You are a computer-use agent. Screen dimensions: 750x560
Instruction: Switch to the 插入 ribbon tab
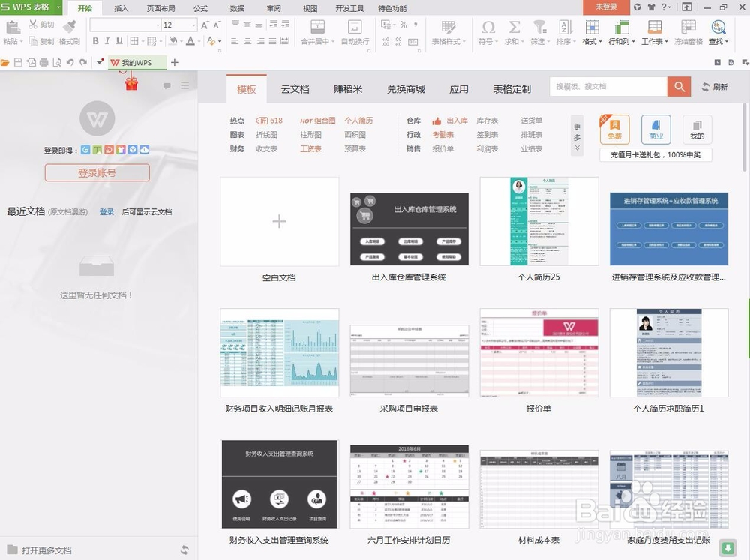(121, 8)
